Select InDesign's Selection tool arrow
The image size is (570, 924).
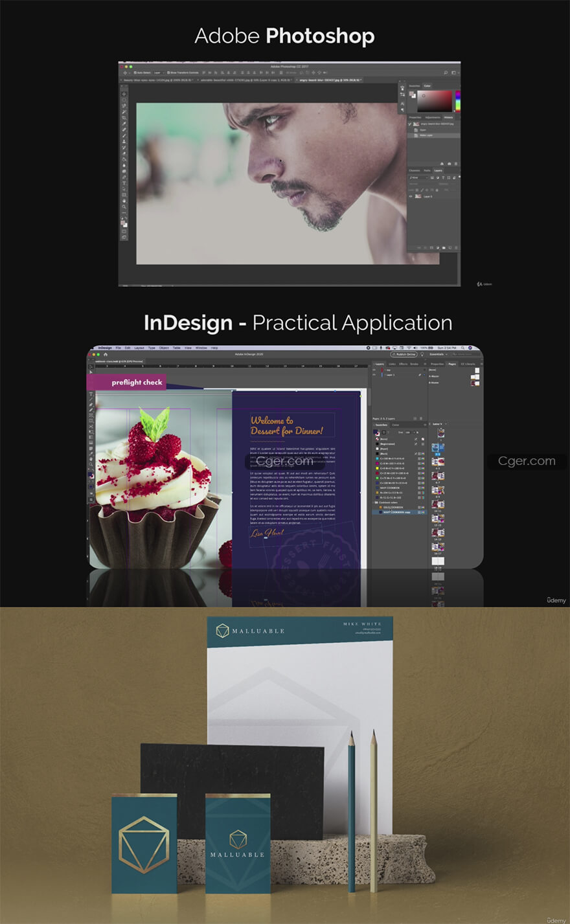tap(91, 366)
